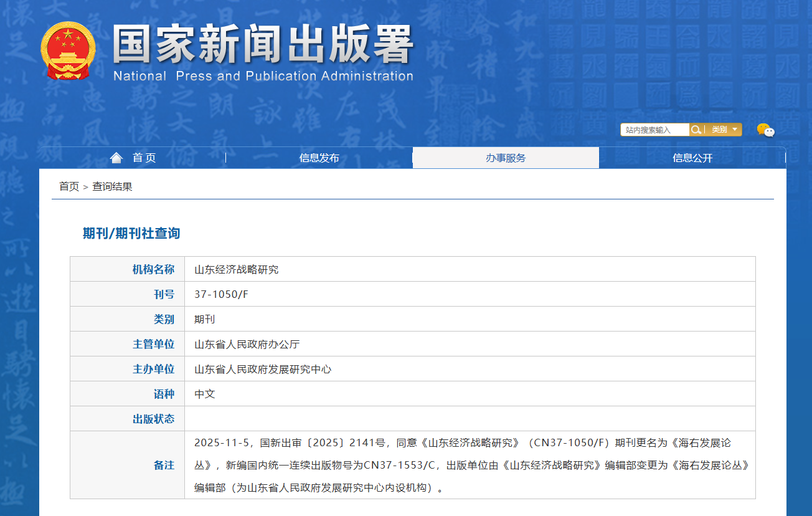Click the 备注 row label
The height and width of the screenshot is (516, 812).
tap(164, 465)
